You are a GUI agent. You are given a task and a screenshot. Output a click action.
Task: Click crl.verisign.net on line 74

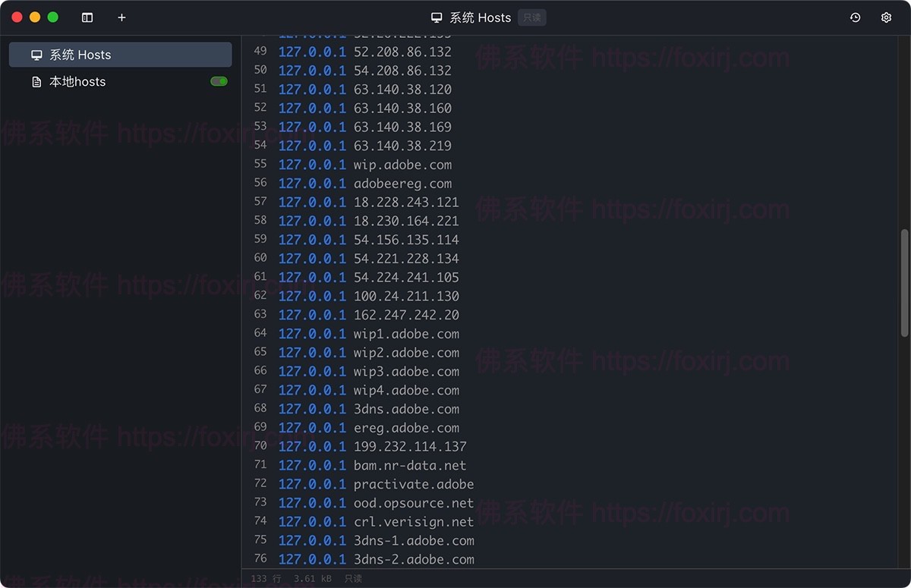click(413, 521)
